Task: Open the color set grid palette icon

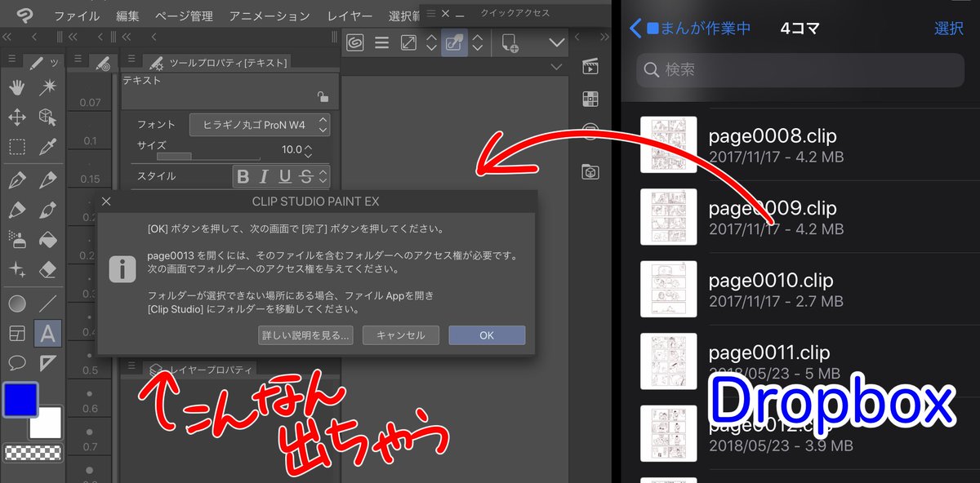Action: point(590,99)
